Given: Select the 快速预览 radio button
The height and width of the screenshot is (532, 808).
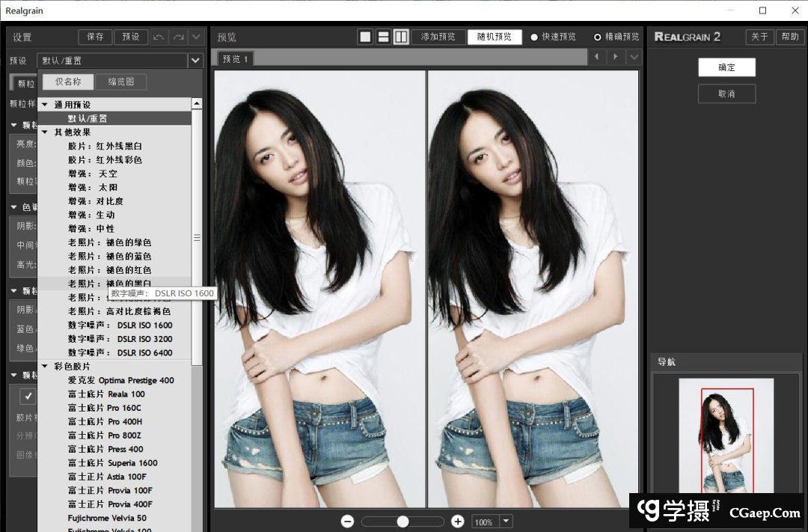Looking at the screenshot, I should 534,37.
